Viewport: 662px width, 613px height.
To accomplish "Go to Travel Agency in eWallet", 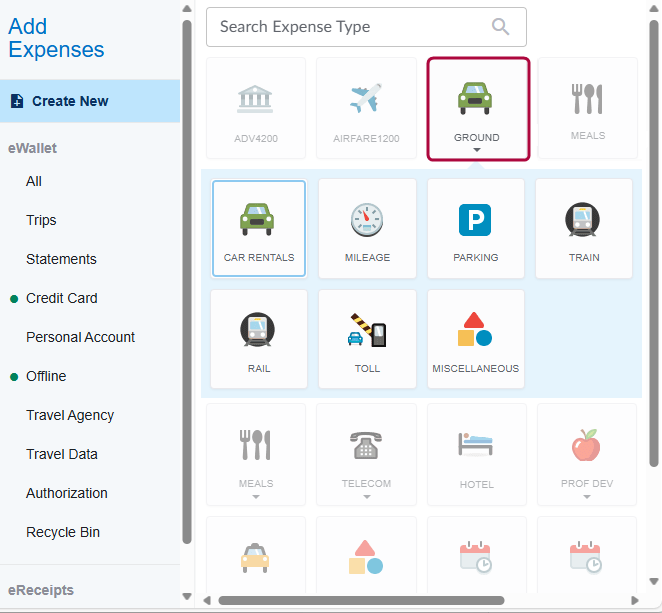I will [70, 415].
